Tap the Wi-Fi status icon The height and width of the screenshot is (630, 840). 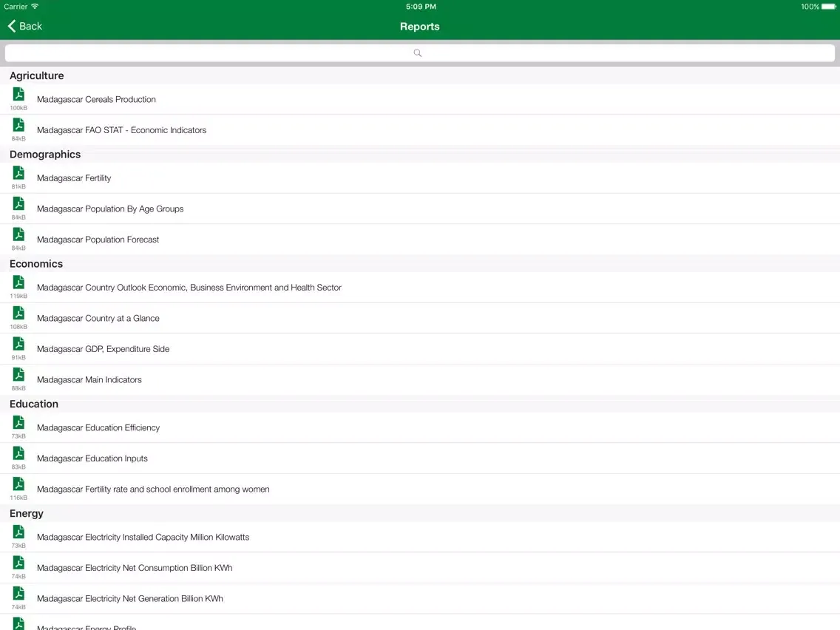(35, 7)
